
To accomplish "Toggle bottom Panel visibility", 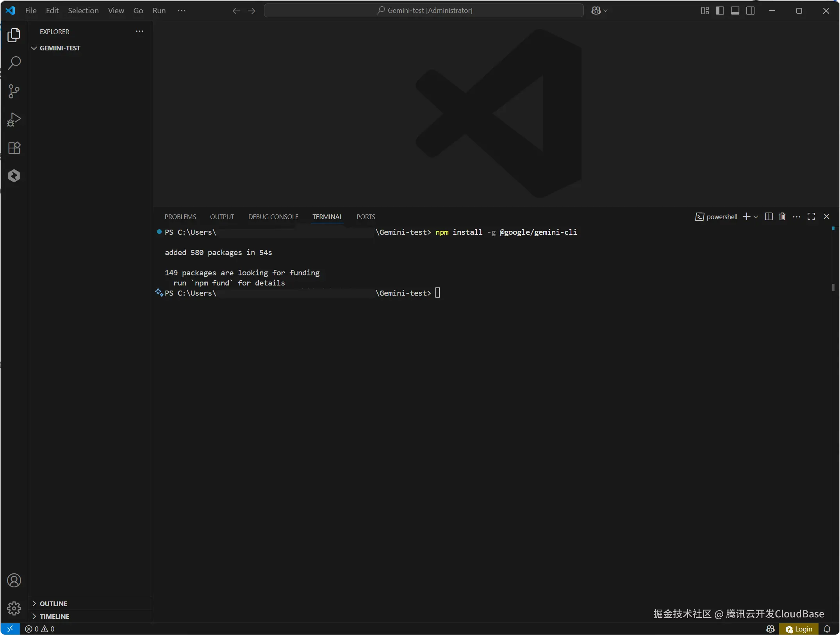I will [x=735, y=11].
